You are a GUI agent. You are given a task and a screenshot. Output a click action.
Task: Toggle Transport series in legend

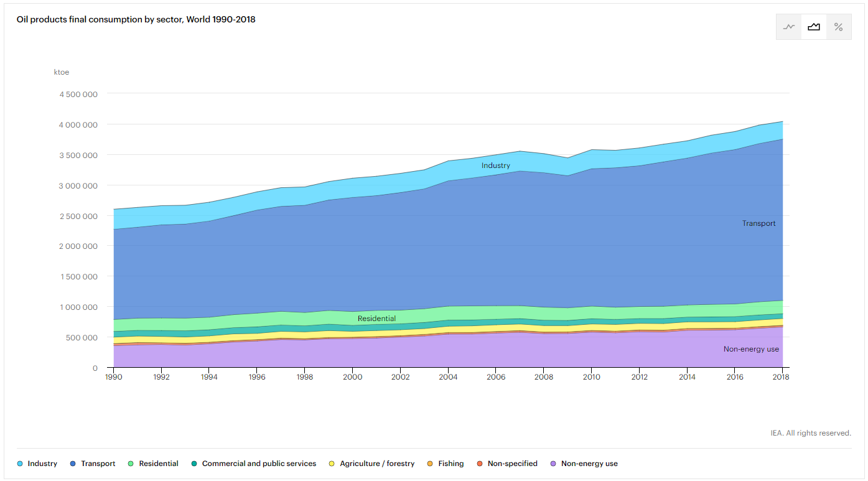pyautogui.click(x=93, y=464)
